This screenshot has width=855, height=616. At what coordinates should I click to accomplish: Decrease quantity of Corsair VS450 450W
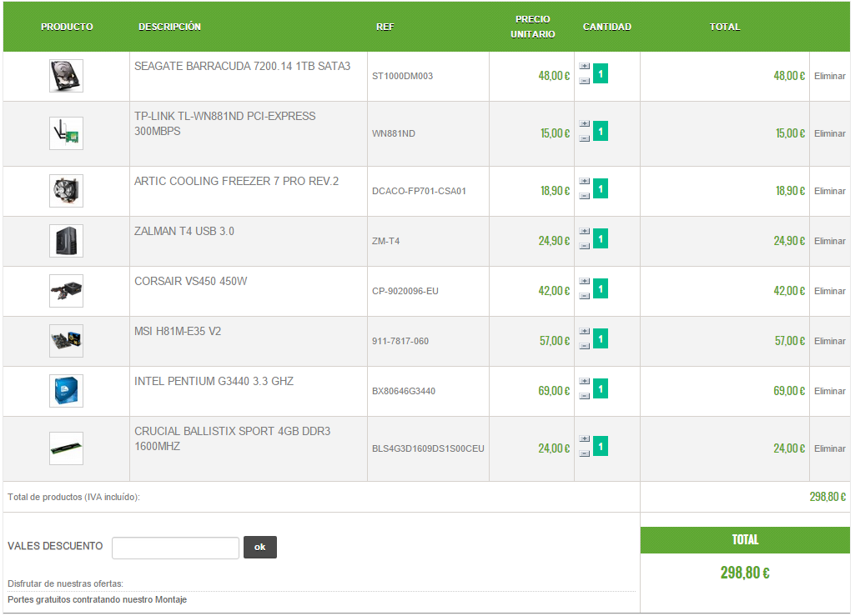pos(584,296)
